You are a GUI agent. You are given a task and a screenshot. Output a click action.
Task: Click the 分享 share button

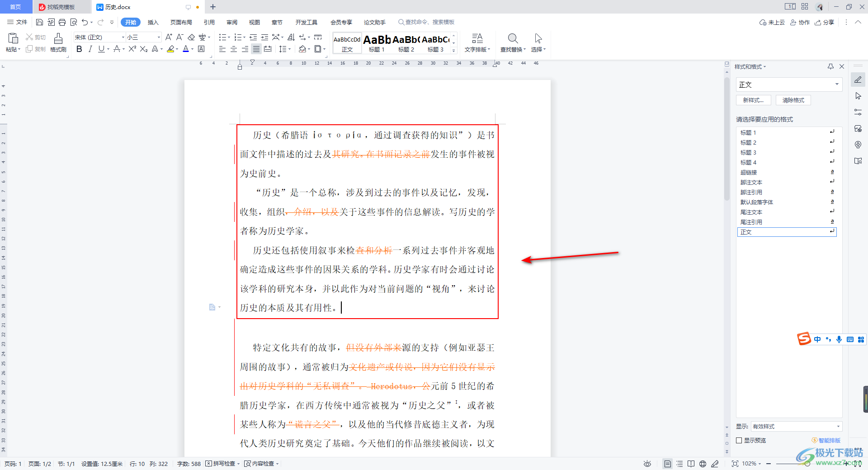pos(825,22)
